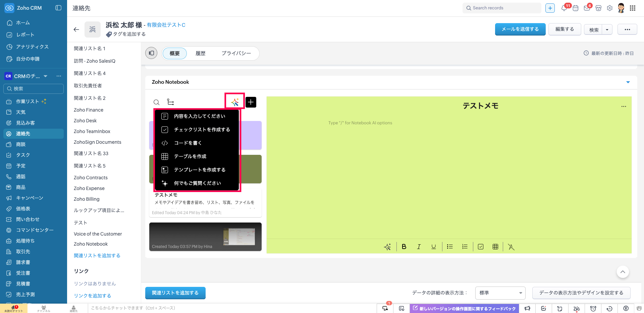
Task: Open the 標準 data display dropdown
Action: [x=500, y=293]
